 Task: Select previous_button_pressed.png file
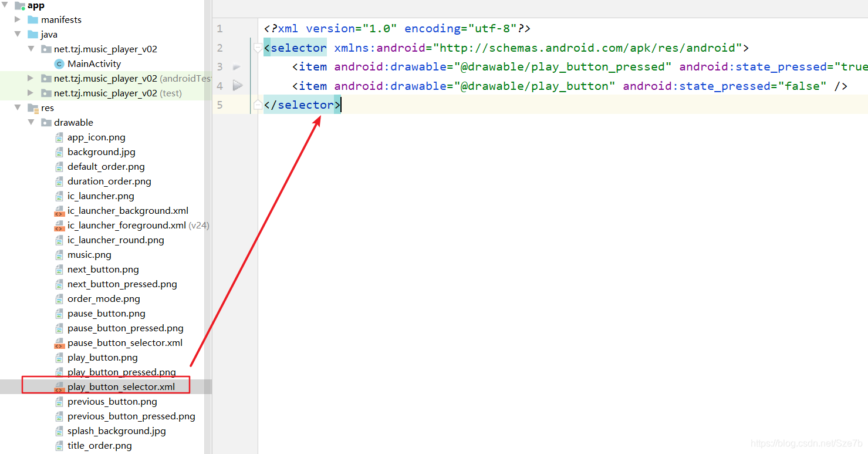click(131, 416)
